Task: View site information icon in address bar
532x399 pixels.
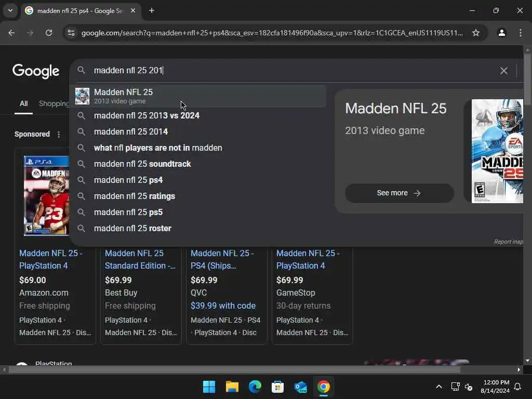Action: coord(71,33)
